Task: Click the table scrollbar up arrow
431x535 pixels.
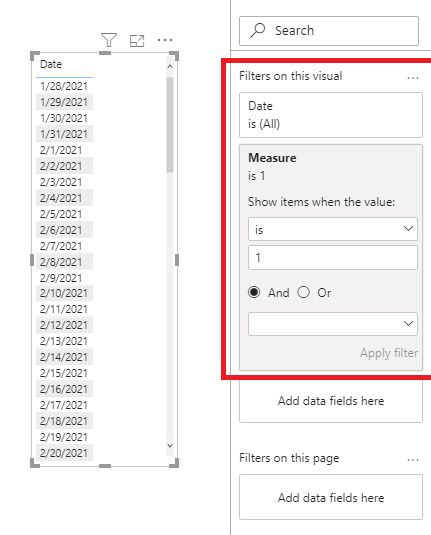Action: pos(170,67)
